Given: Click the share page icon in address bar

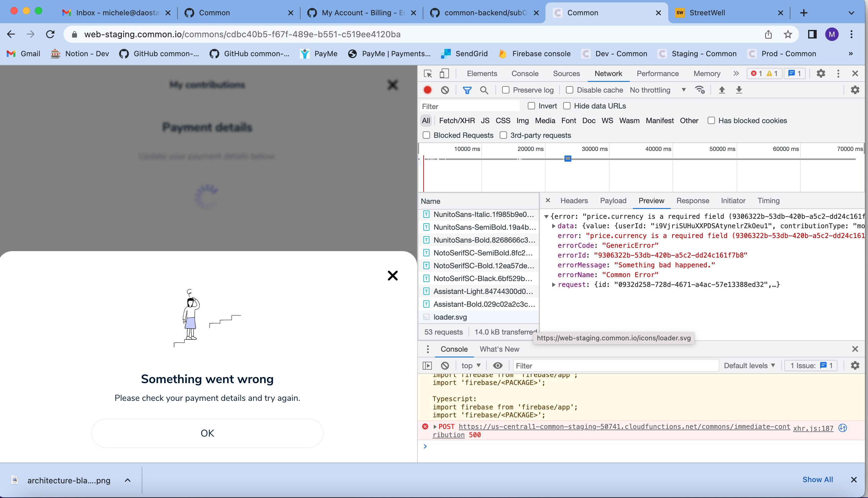Looking at the screenshot, I should pos(768,34).
